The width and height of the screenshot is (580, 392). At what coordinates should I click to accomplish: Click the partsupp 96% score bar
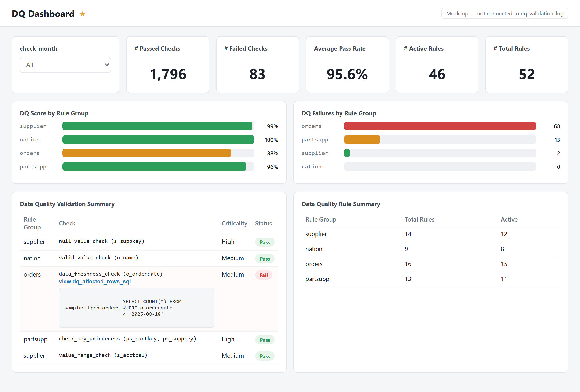154,167
